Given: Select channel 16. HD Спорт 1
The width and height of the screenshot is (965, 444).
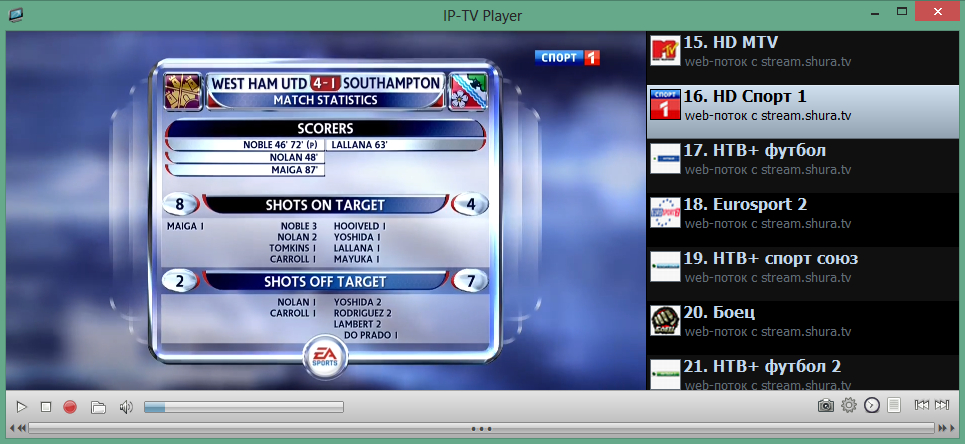Looking at the screenshot, I should [x=803, y=112].
